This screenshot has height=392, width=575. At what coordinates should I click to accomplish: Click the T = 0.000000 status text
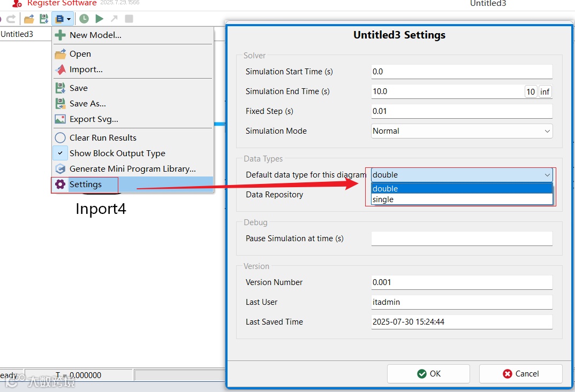tap(79, 375)
